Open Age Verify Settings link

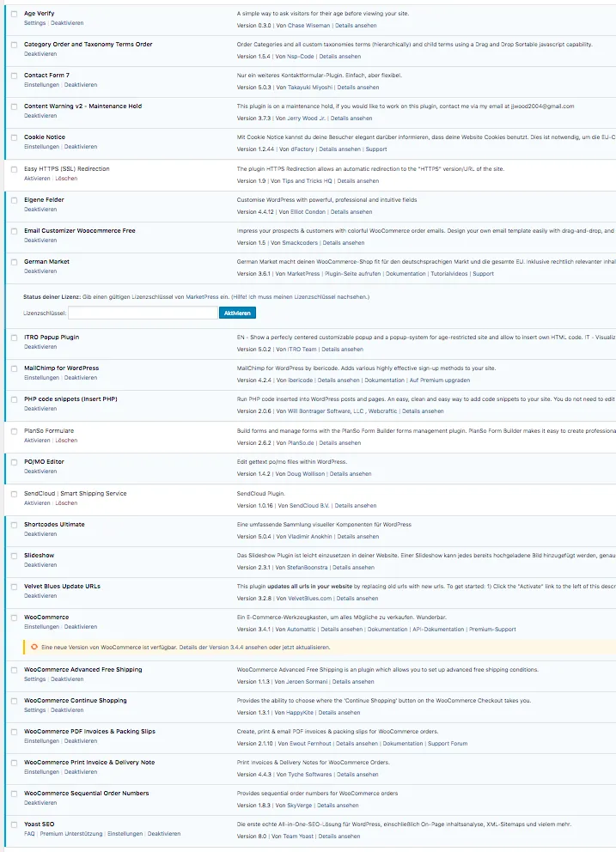click(x=35, y=23)
